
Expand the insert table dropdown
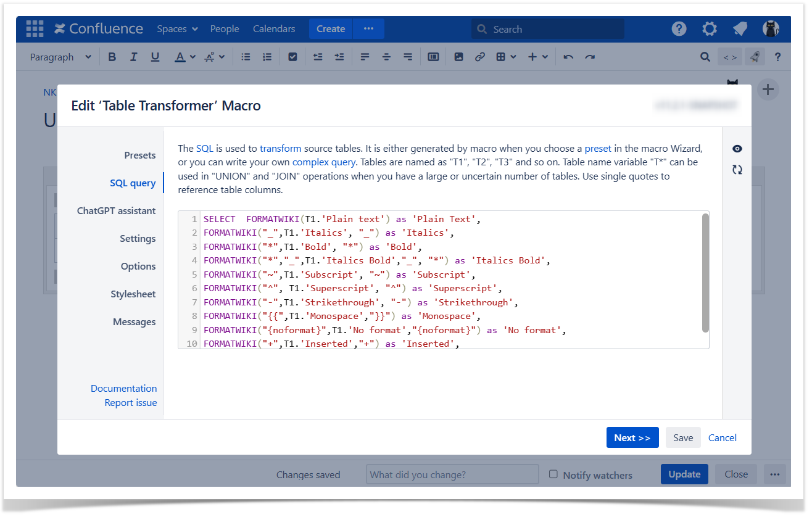[505, 57]
